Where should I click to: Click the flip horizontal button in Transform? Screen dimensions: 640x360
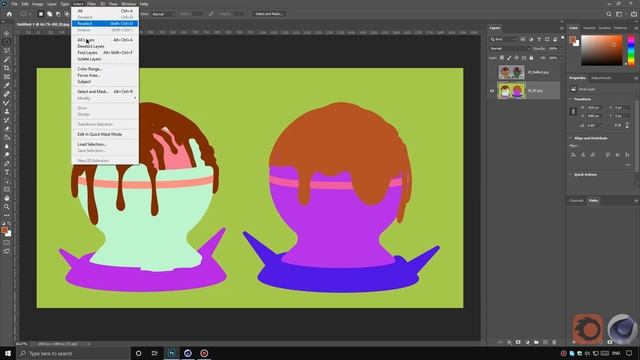pyautogui.click(x=618, y=126)
